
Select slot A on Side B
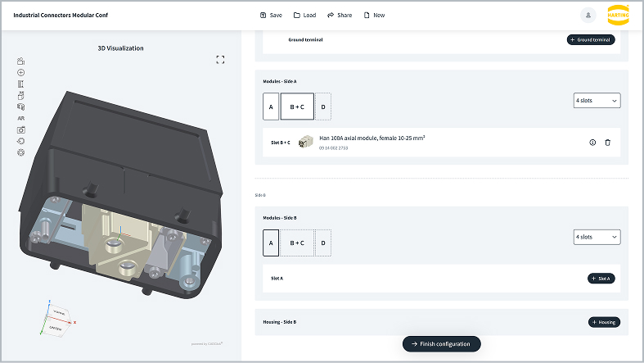271,243
